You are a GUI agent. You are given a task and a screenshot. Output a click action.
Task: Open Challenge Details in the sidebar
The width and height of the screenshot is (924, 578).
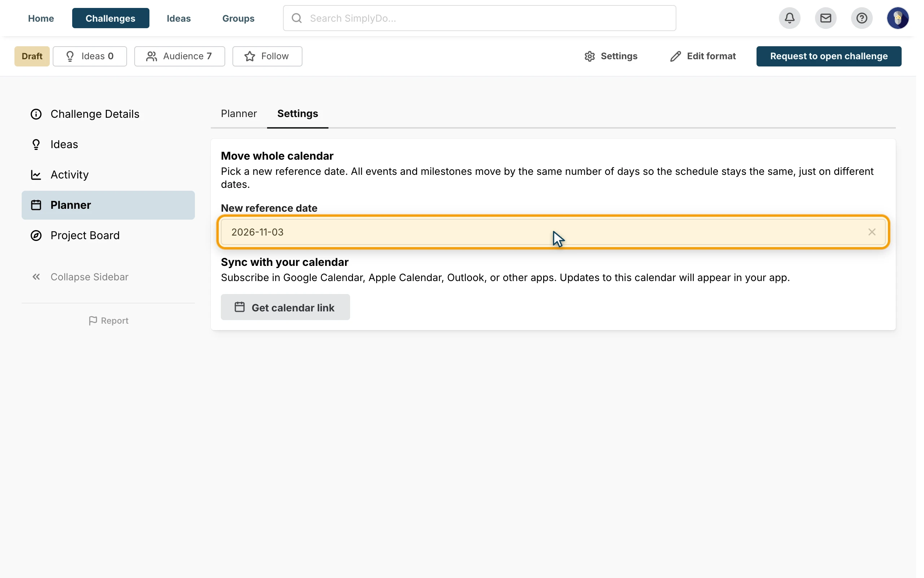click(x=108, y=114)
